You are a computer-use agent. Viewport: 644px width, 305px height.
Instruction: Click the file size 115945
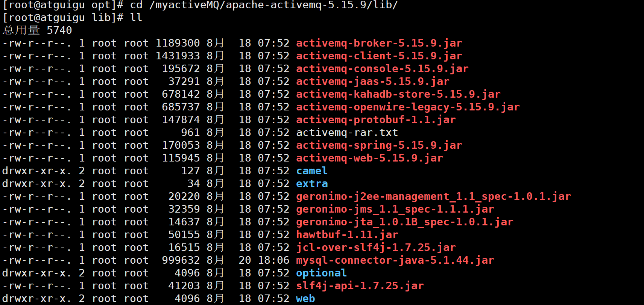pyautogui.click(x=181, y=159)
